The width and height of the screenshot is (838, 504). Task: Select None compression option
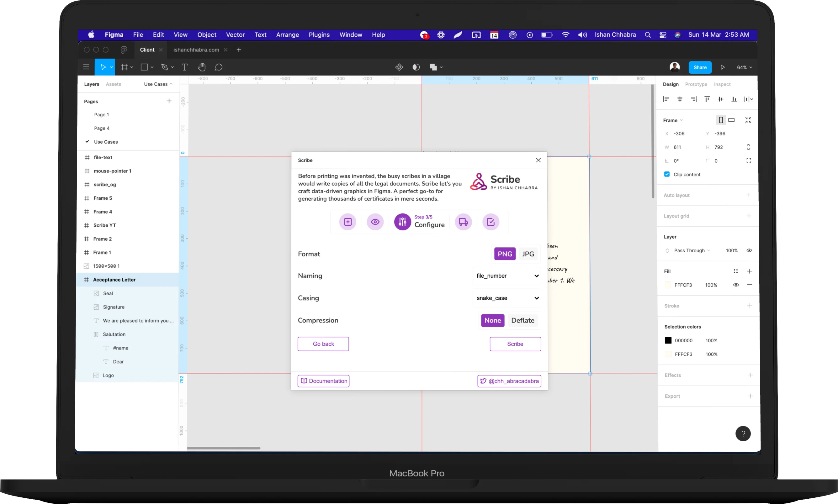492,320
